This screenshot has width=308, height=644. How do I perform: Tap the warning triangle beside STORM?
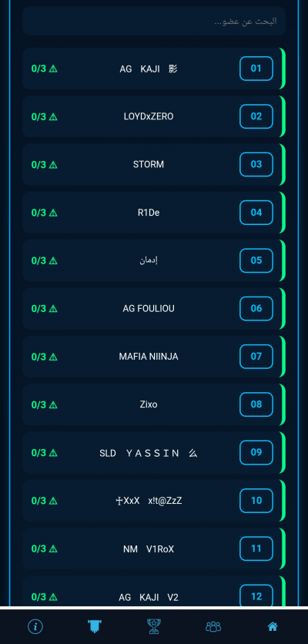53,165
